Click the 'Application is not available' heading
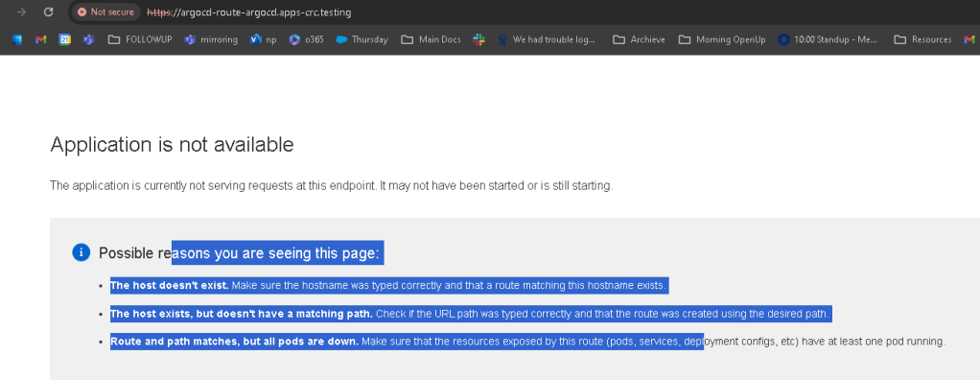 click(172, 145)
